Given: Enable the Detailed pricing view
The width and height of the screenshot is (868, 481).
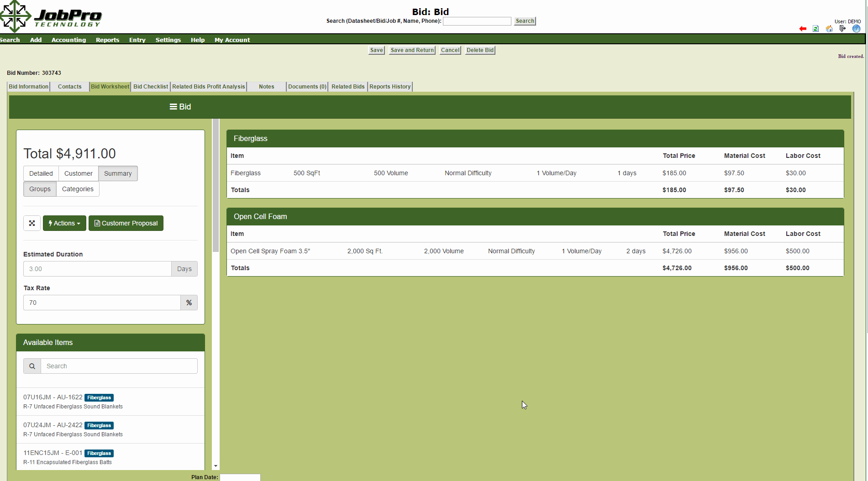Looking at the screenshot, I should pos(41,173).
